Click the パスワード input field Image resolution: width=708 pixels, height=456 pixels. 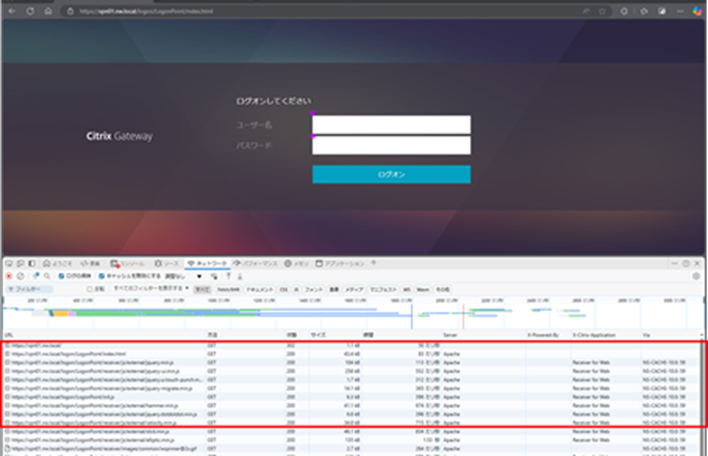coord(391,145)
